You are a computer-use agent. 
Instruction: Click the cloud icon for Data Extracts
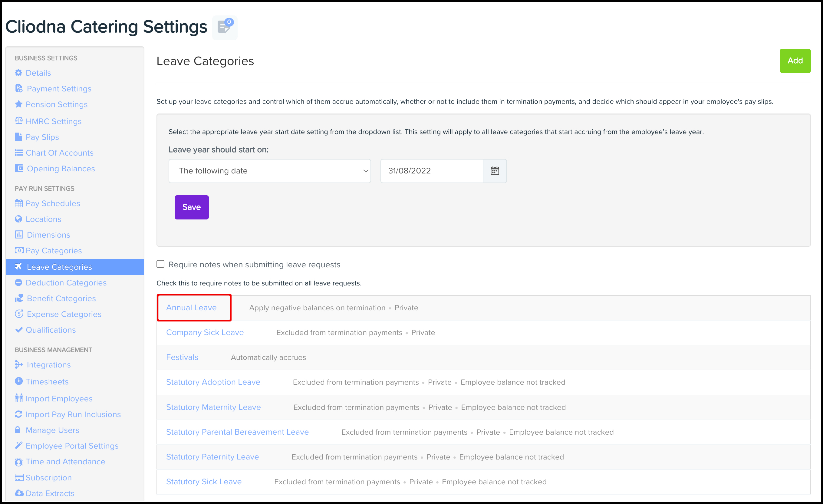point(19,493)
